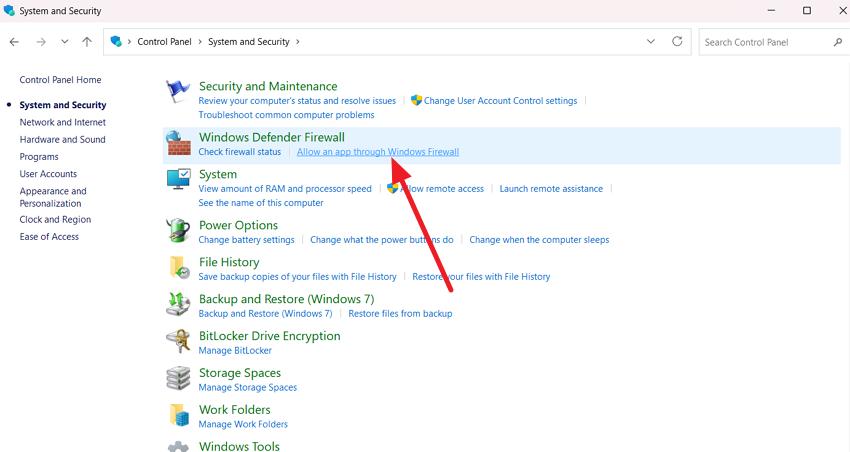This screenshot has width=850, height=452.
Task: Click the Control Panel breadcrumb
Action: [x=164, y=42]
